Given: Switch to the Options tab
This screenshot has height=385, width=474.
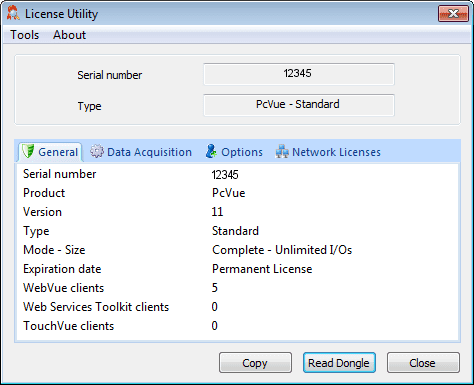Looking at the screenshot, I should point(234,152).
